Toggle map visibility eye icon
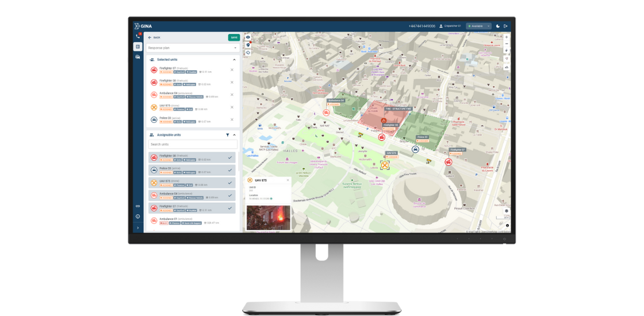The image size is (644, 316). click(x=248, y=37)
